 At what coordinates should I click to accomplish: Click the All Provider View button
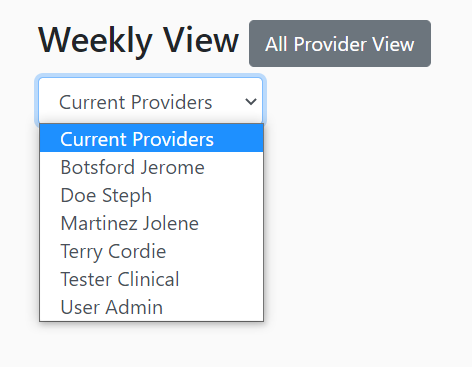click(x=340, y=43)
